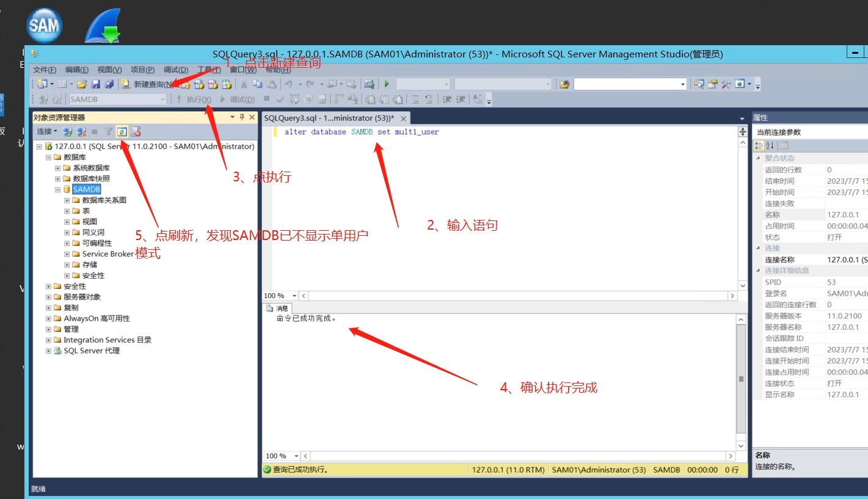
Task: Click the 执行(X) execute button
Action: pos(194,100)
